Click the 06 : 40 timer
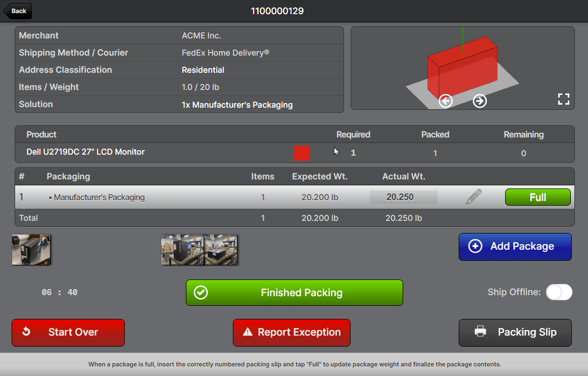This screenshot has width=588, height=376. (x=59, y=292)
